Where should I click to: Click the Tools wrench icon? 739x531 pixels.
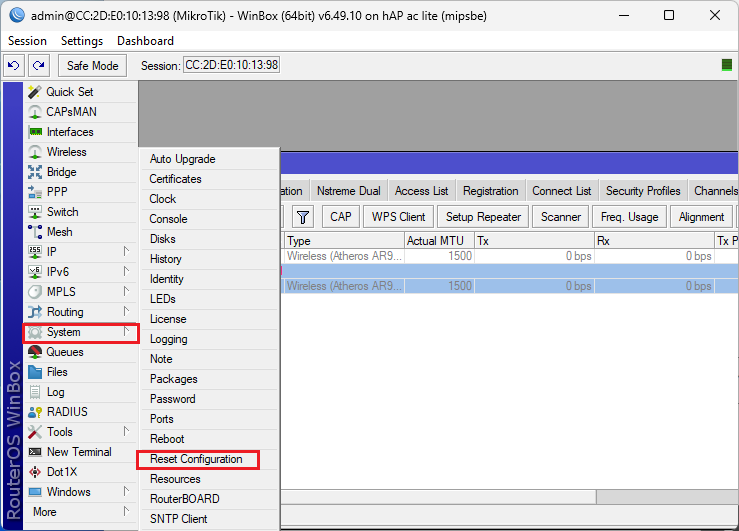coord(35,432)
